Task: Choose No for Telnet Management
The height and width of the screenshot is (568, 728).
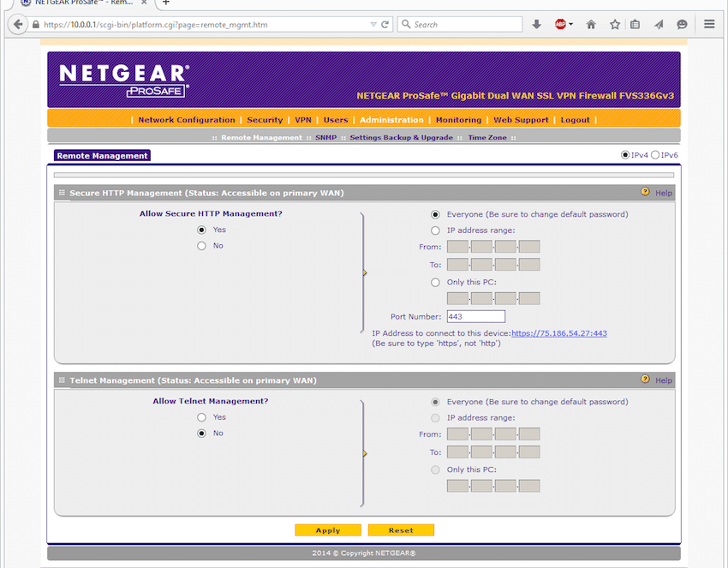Action: (201, 433)
